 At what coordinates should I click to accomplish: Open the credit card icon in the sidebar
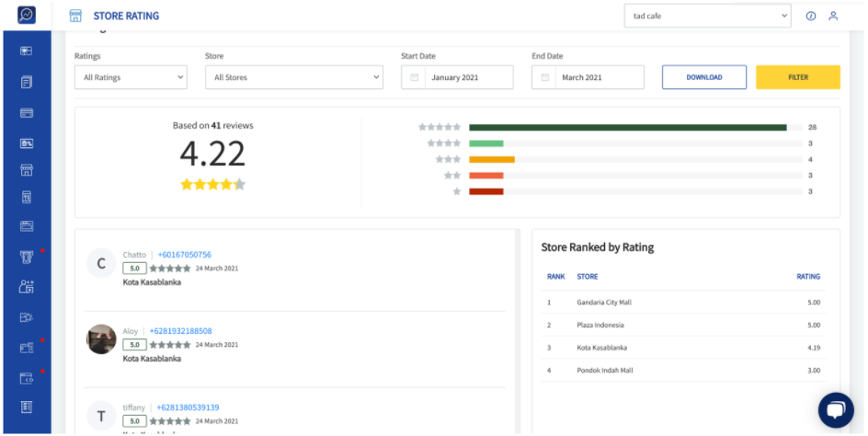[x=27, y=113]
